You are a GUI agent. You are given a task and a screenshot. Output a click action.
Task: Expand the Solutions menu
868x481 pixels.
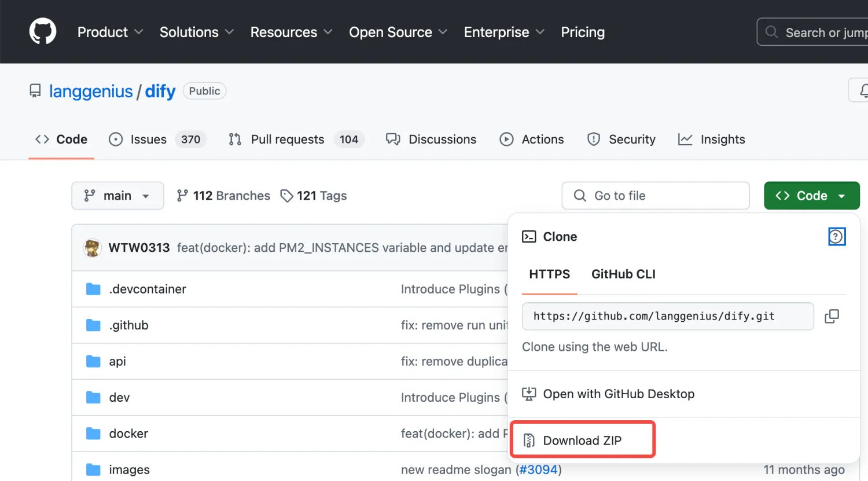coord(196,32)
